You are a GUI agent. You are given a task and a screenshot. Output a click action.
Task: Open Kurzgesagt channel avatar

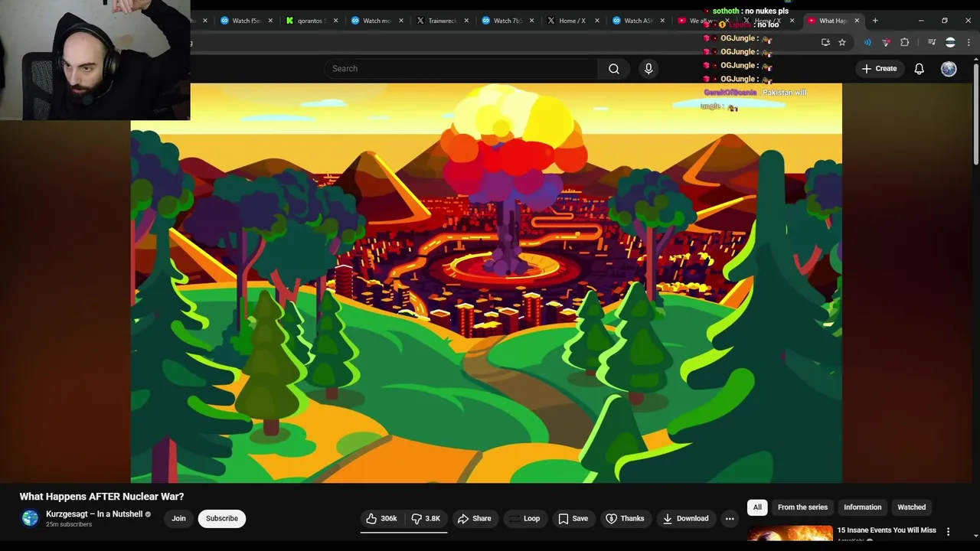(30, 518)
